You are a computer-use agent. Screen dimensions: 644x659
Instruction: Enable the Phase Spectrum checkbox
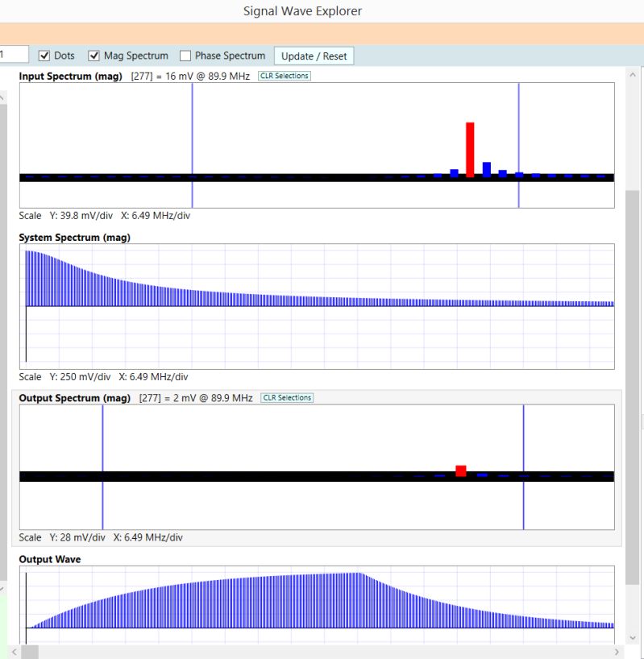point(185,56)
